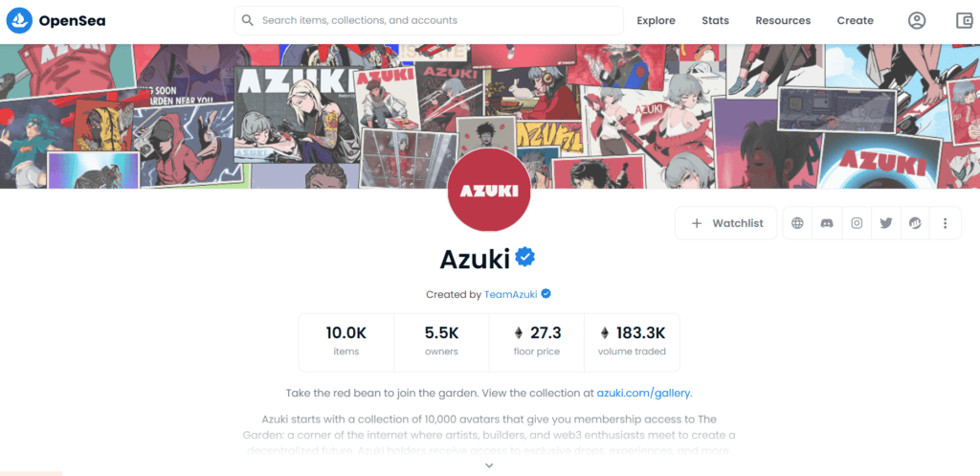This screenshot has height=476, width=980.
Task: Click the round red Azuki collection avatar
Action: (489, 191)
